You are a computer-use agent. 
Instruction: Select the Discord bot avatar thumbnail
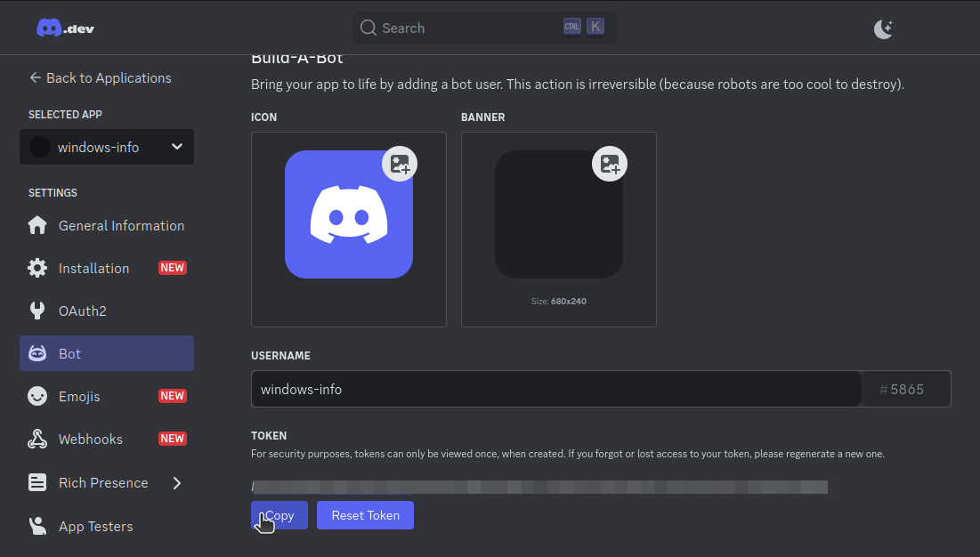coord(349,214)
